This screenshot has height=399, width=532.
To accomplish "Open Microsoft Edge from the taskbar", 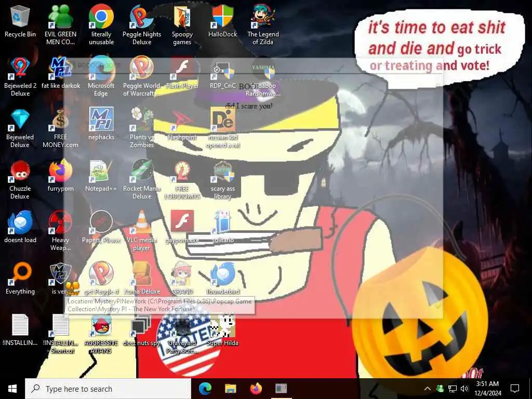I will [x=205, y=389].
